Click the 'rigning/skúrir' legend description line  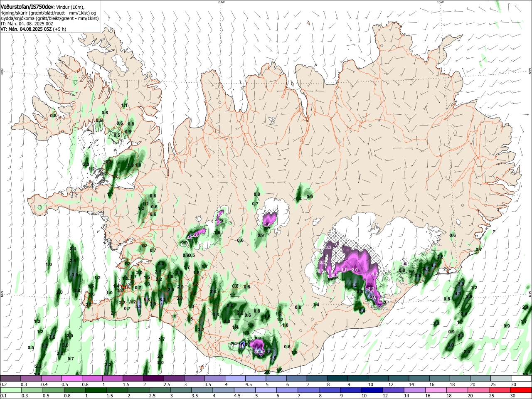coord(48,13)
